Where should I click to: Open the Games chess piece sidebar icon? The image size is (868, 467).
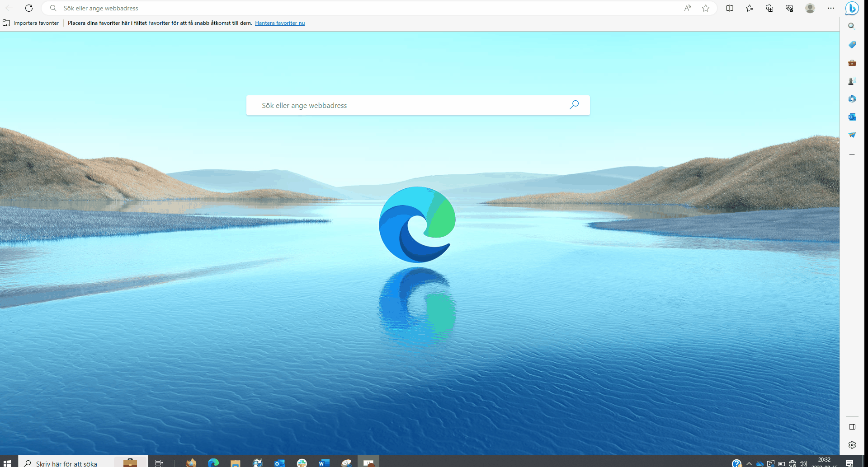tap(852, 81)
